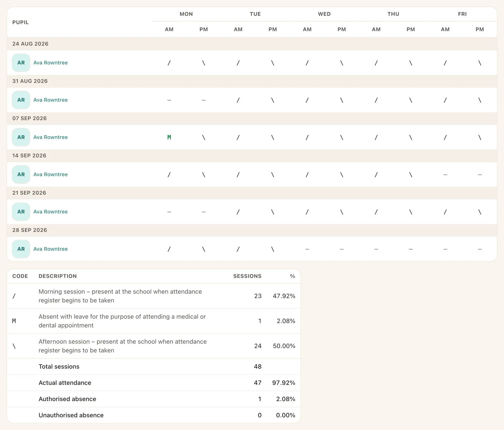
Task: Open Ava Rowntree link in 14 Sep week
Action: [x=50, y=174]
